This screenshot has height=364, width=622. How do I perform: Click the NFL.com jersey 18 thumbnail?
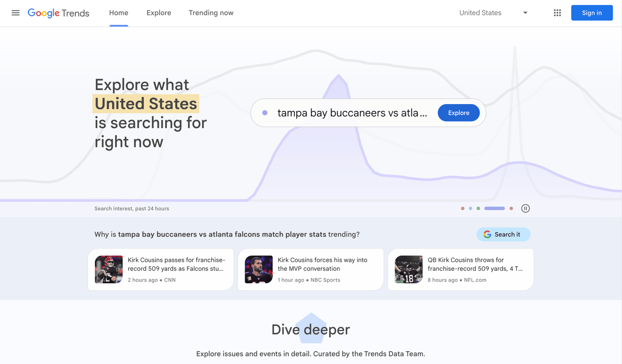(x=409, y=270)
